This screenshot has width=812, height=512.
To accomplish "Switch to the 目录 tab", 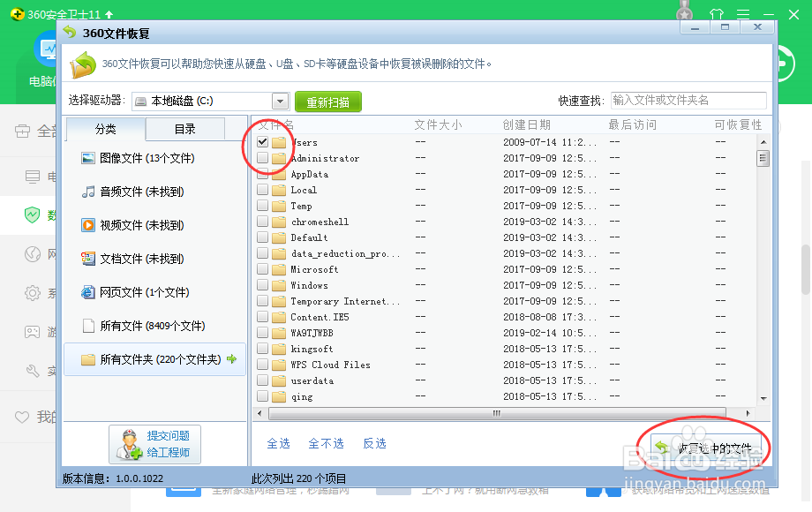I will [x=184, y=129].
